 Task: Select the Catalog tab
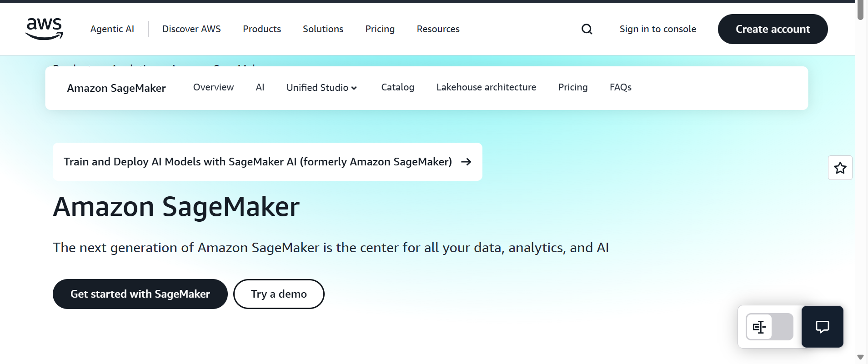point(397,87)
